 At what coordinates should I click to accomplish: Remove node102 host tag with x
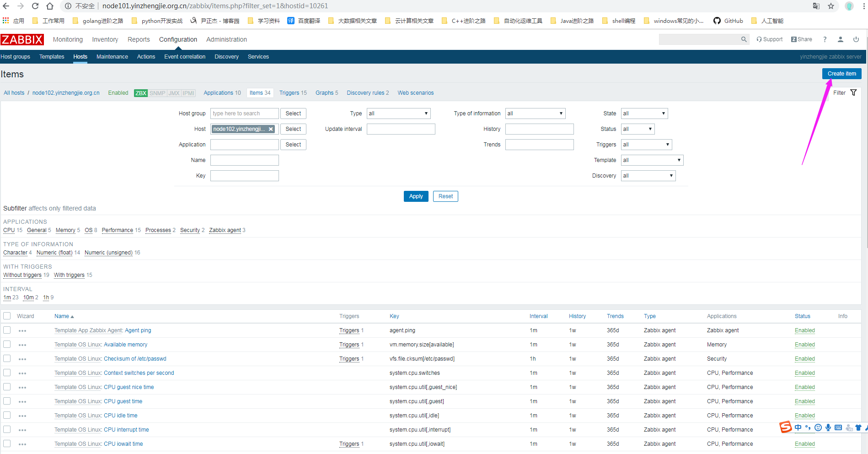(271, 129)
